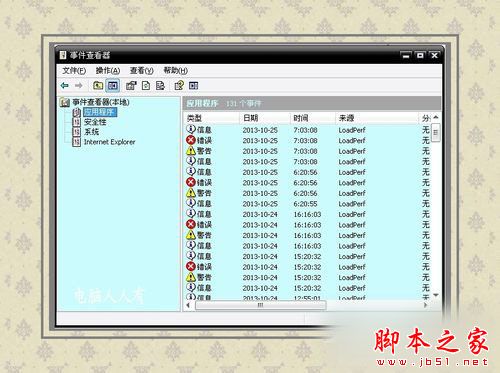Click the last toolbar pane icon
Screen dimensions: 500x373
pos(194,86)
